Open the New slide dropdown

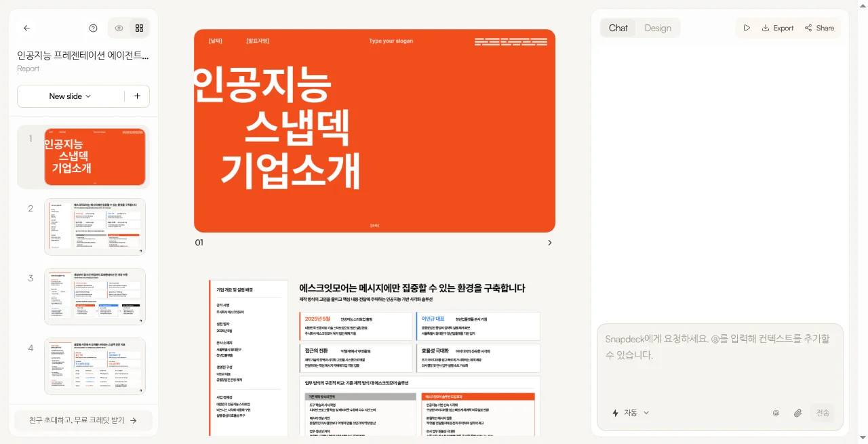pos(71,96)
